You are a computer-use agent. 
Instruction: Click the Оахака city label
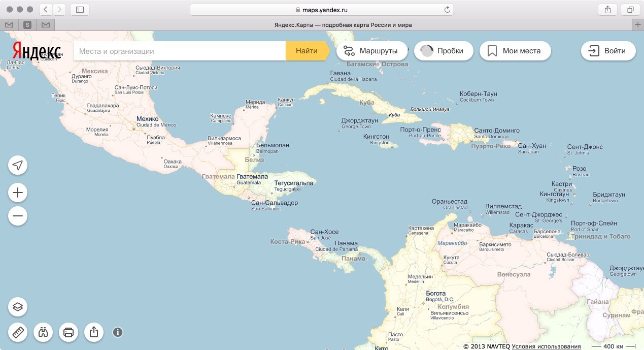(173, 162)
